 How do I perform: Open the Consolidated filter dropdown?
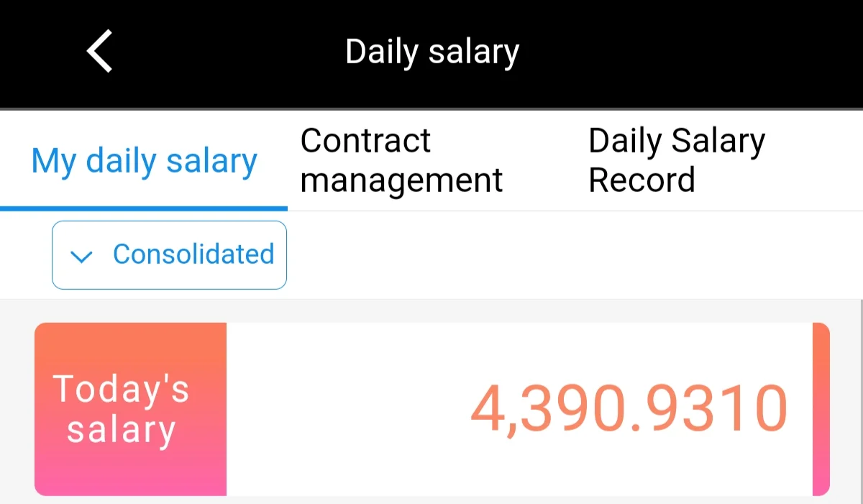pos(169,255)
